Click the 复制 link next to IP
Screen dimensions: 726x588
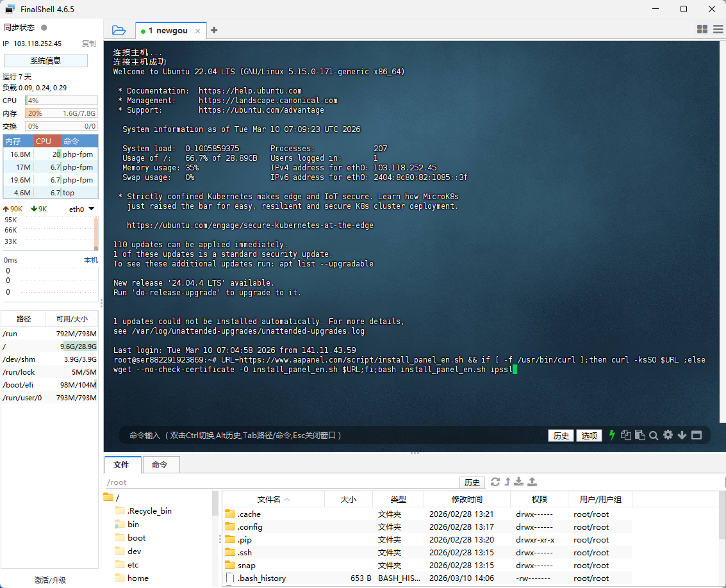pyautogui.click(x=88, y=44)
